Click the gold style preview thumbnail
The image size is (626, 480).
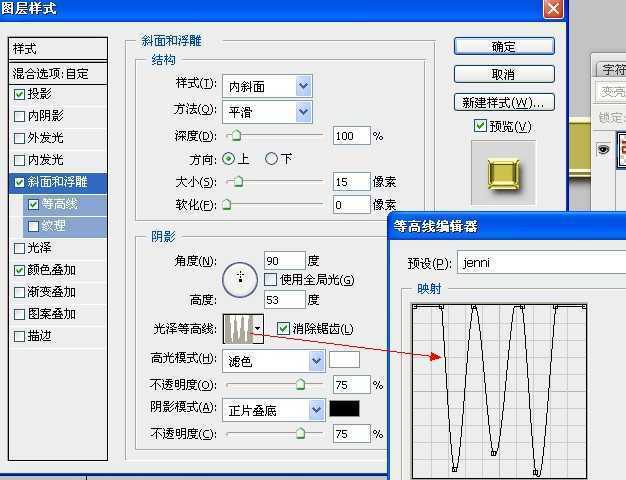coord(503,174)
